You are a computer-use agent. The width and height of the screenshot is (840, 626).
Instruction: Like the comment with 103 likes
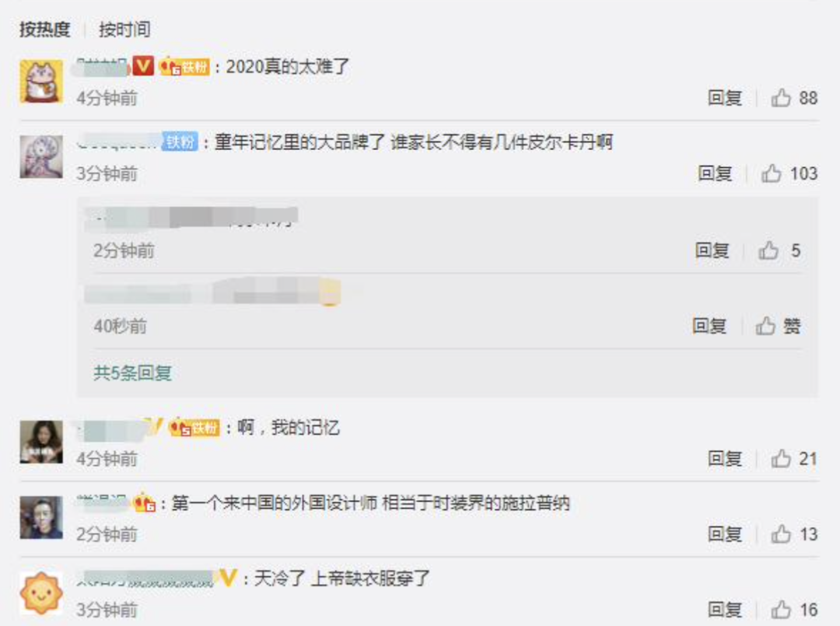[789, 173]
